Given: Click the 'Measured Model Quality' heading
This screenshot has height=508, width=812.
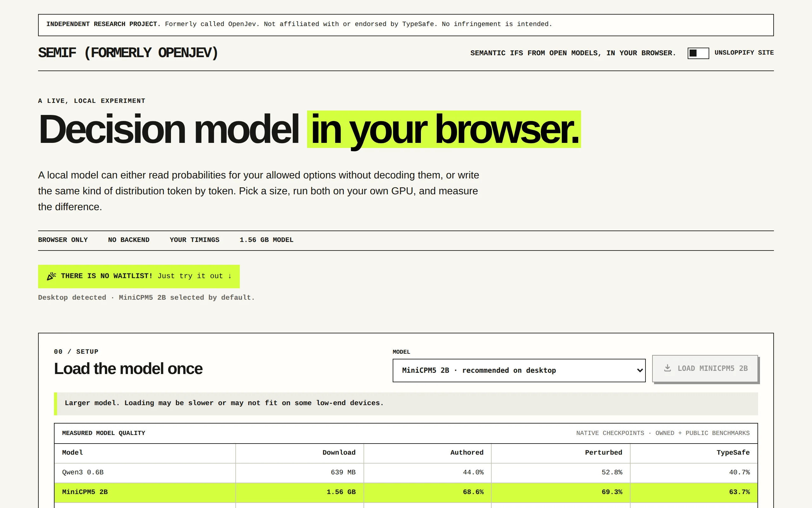Looking at the screenshot, I should tap(104, 433).
